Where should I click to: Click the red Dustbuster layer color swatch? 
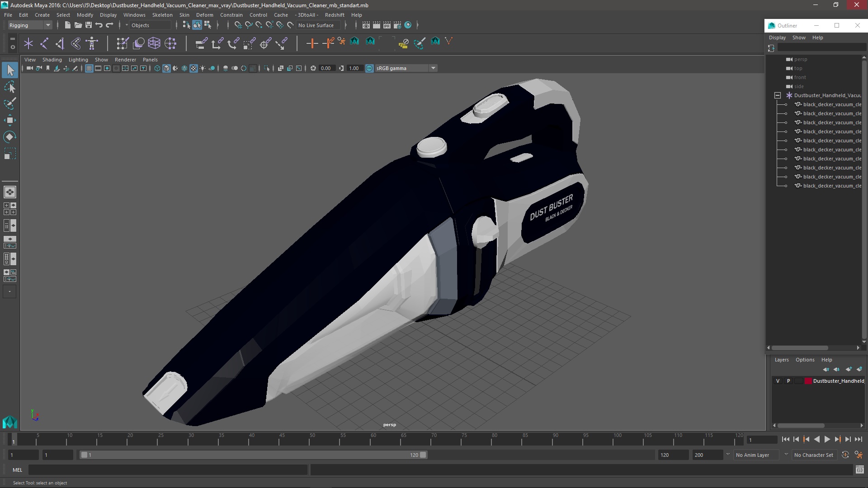click(808, 381)
